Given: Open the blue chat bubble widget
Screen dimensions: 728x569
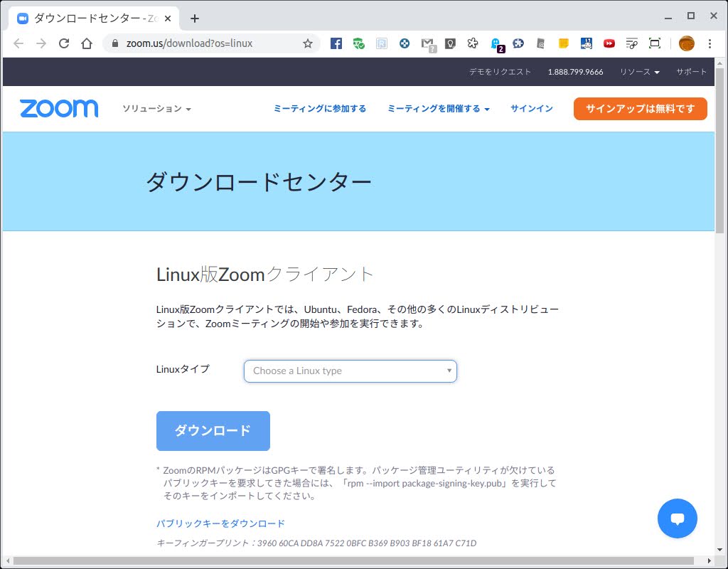Looking at the screenshot, I should tap(677, 519).
